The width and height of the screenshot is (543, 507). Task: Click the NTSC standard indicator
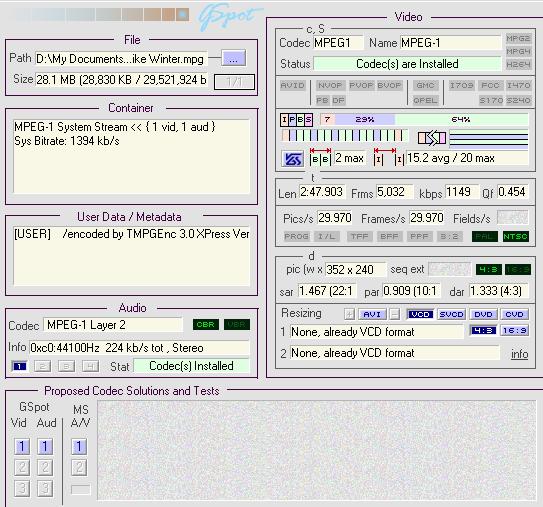516,237
